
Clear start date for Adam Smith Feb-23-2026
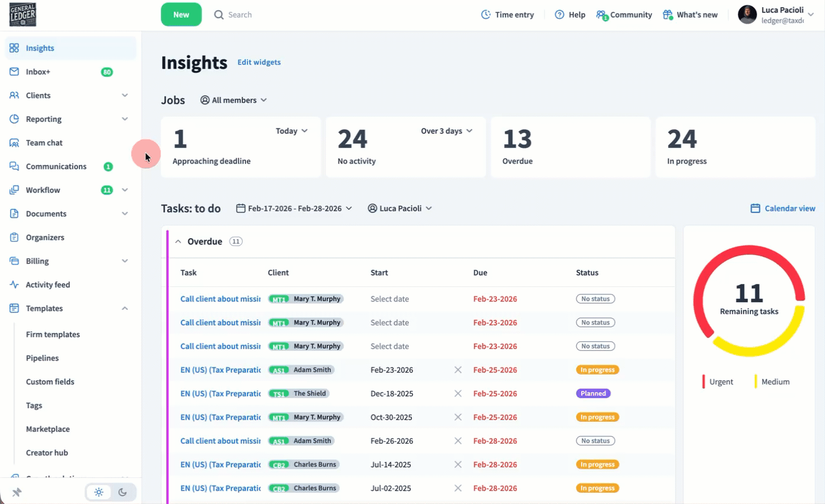[457, 370]
